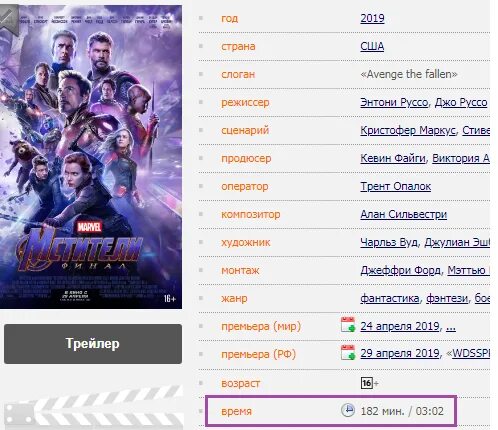The height and width of the screenshot is (430, 498).
Task: Select the фантастика genre link
Action: pos(390,298)
